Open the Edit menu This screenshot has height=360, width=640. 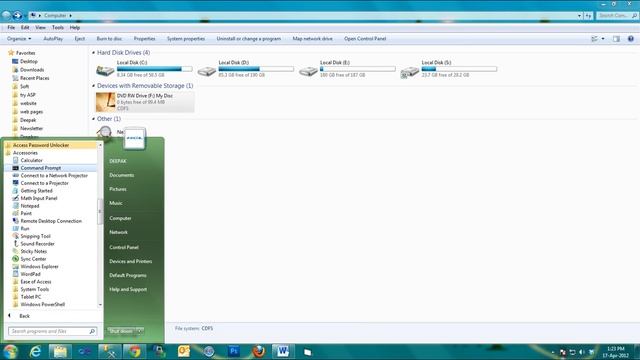point(25,27)
